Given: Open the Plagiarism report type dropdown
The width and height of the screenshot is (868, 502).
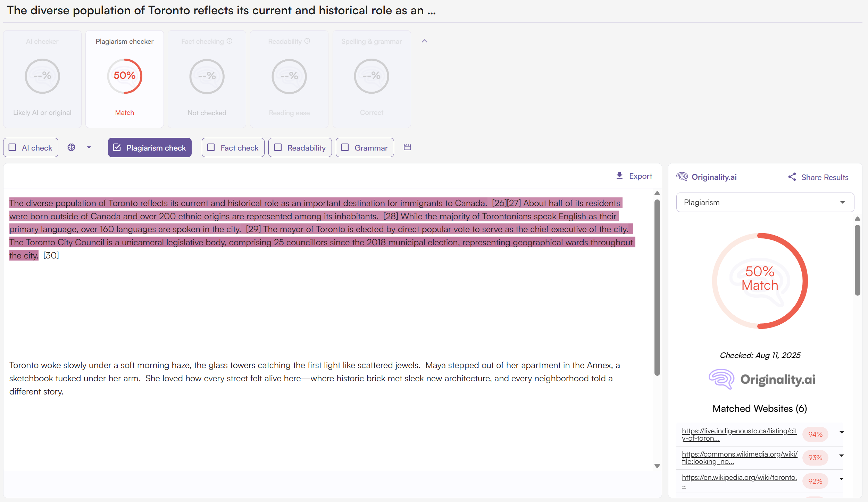Looking at the screenshot, I should [x=765, y=202].
